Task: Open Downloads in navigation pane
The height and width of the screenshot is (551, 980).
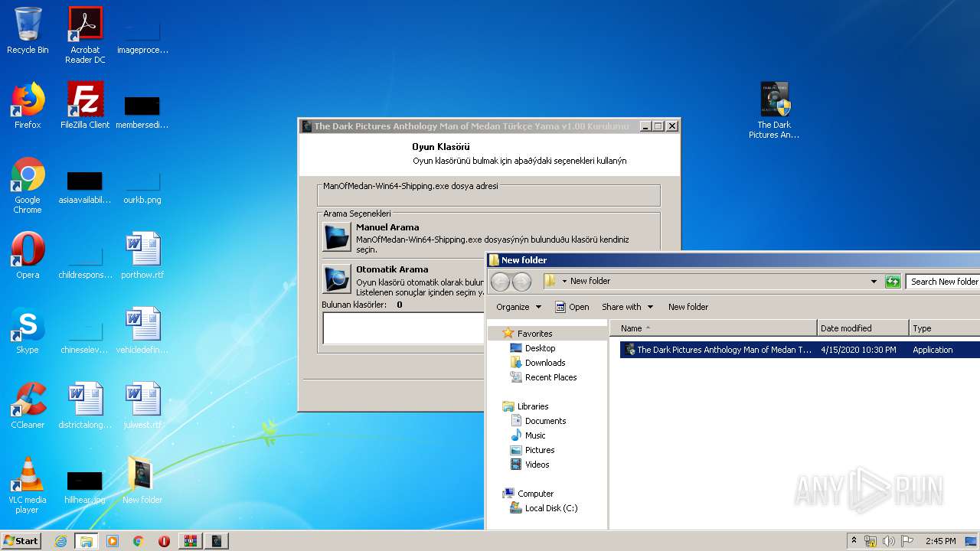Action: (545, 363)
